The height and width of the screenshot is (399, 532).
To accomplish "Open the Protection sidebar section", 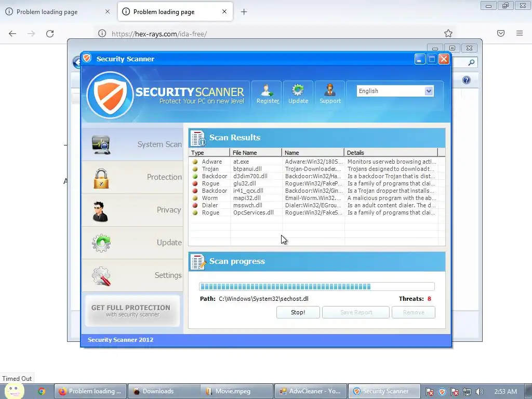I will click(x=132, y=177).
